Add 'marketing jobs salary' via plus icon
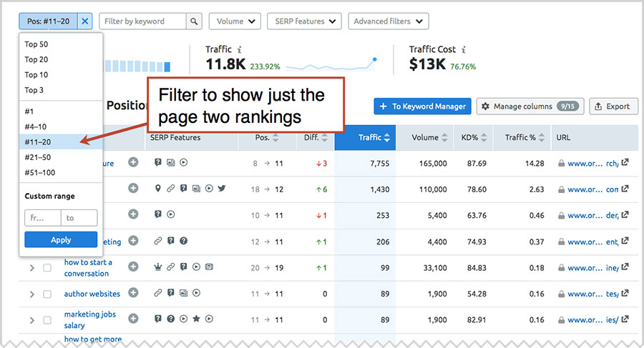The width and height of the screenshot is (644, 348). pos(133,319)
